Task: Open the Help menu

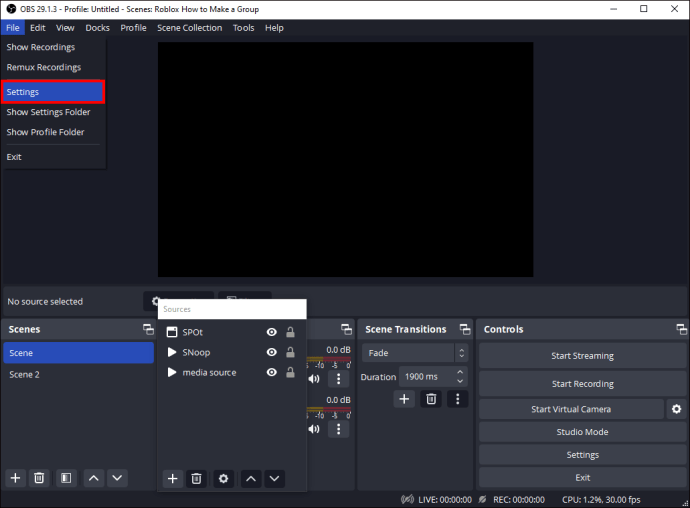Action: pyautogui.click(x=274, y=28)
